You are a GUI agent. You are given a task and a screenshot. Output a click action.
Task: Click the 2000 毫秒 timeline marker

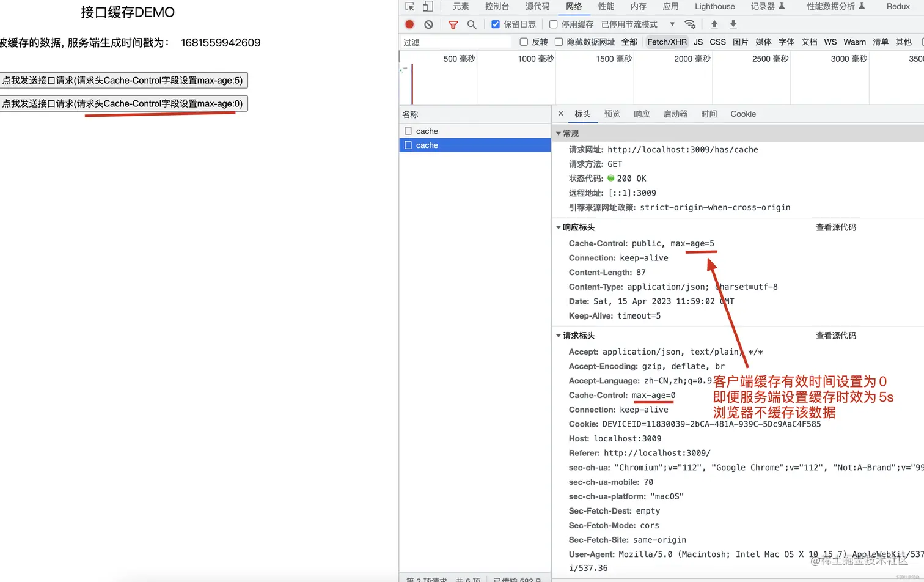click(x=692, y=59)
